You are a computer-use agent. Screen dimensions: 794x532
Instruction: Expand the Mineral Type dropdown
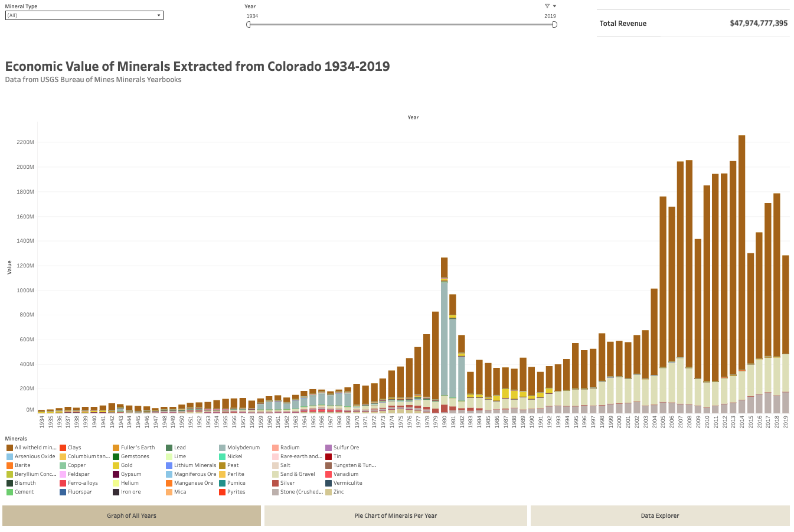(159, 15)
